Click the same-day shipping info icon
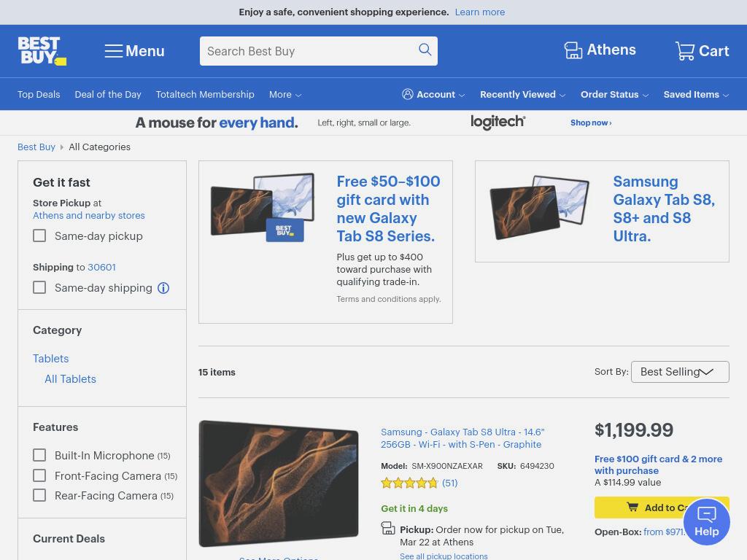Image resolution: width=747 pixels, height=560 pixels. [x=163, y=288]
